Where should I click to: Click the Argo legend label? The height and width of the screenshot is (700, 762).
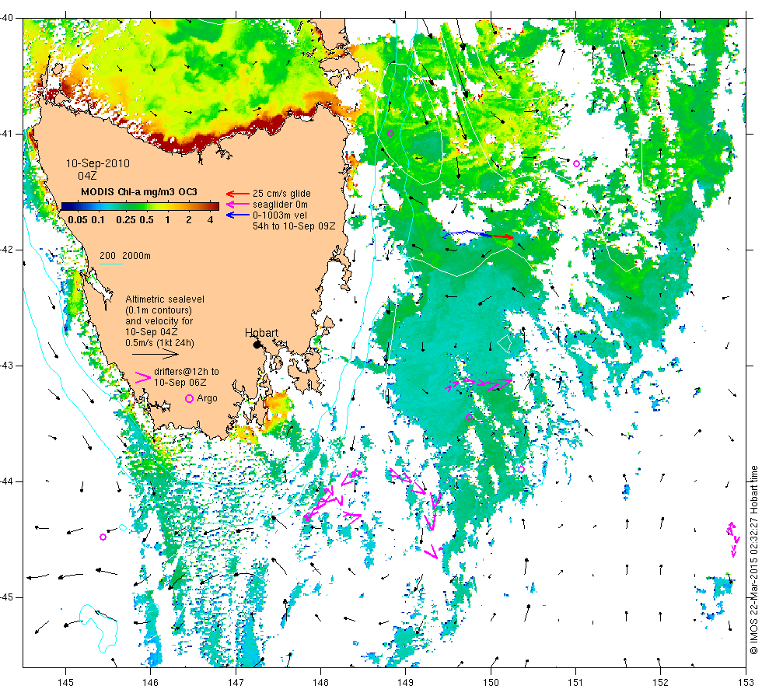point(207,398)
